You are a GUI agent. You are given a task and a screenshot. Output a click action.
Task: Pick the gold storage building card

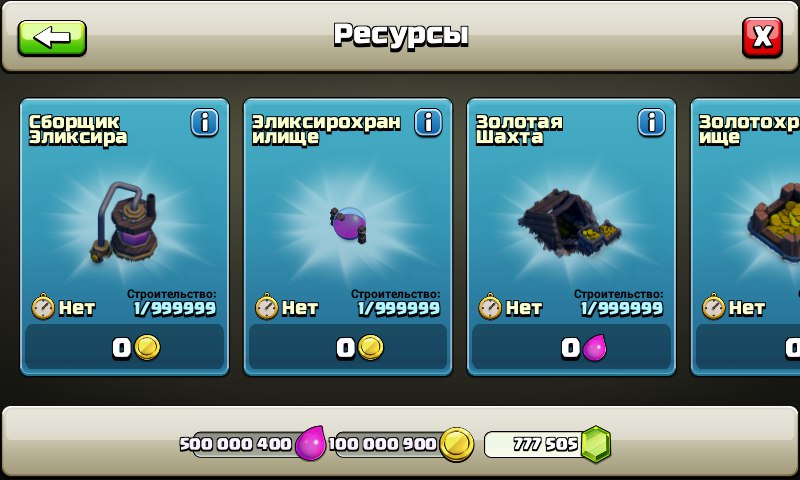(x=745, y=237)
